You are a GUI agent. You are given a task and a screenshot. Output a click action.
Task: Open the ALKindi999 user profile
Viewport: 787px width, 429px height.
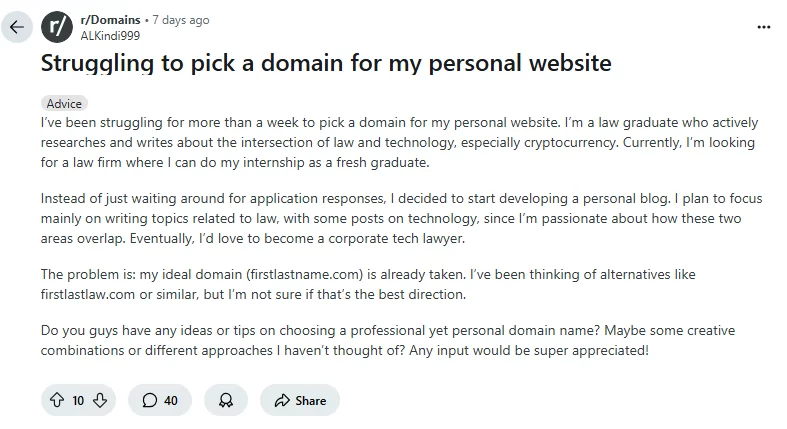tap(110, 35)
